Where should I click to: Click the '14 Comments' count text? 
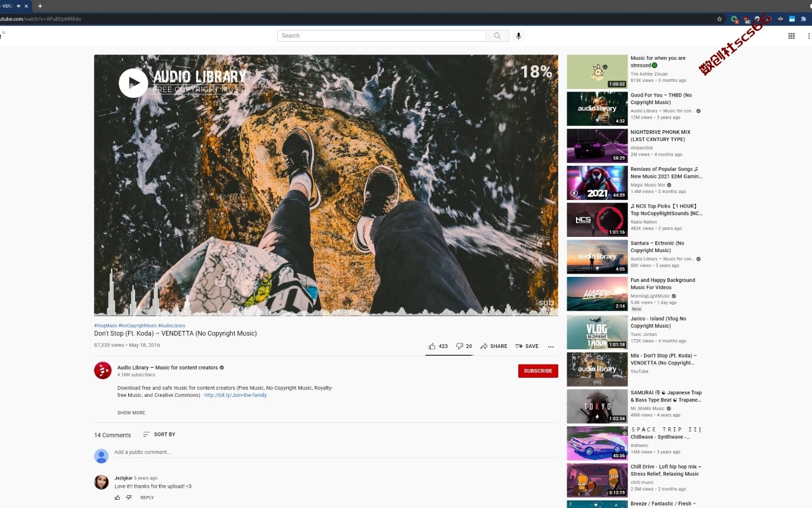click(112, 435)
